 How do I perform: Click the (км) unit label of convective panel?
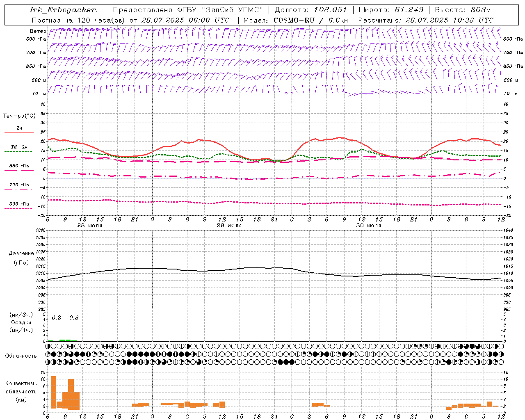click(x=21, y=399)
